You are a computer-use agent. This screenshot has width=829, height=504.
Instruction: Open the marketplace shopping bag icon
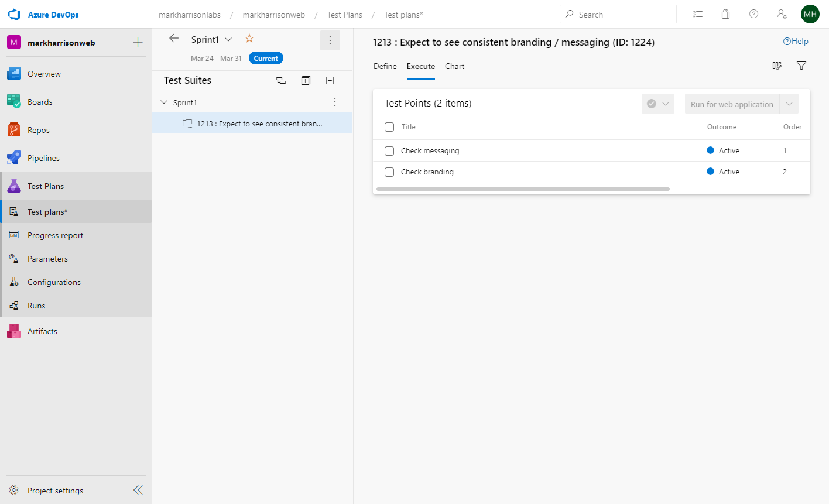point(725,15)
